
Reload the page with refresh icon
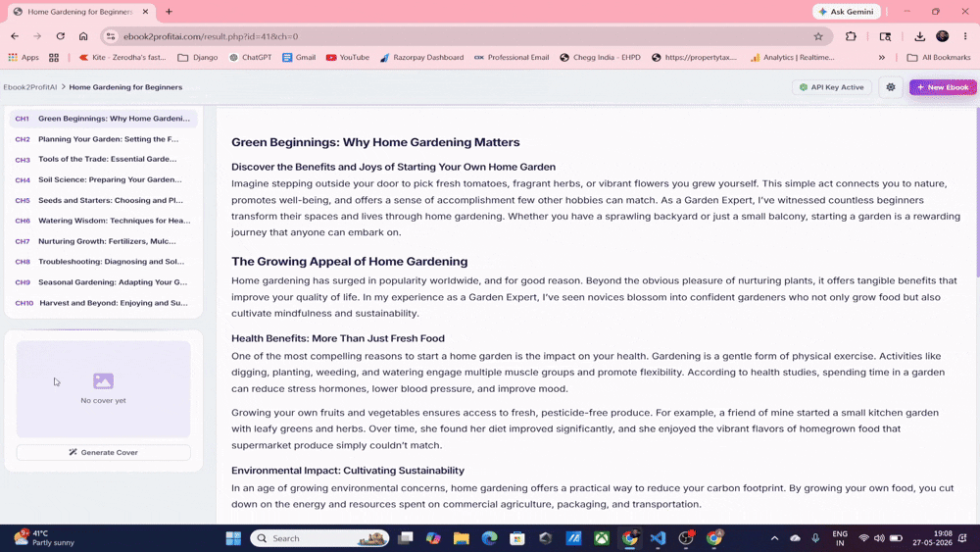(60, 36)
